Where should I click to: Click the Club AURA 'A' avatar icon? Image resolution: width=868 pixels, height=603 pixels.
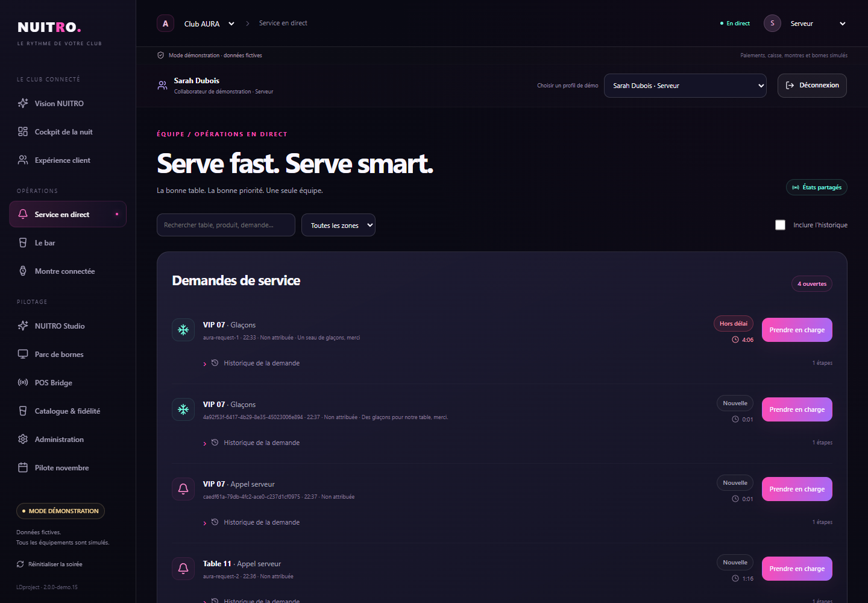pyautogui.click(x=166, y=24)
